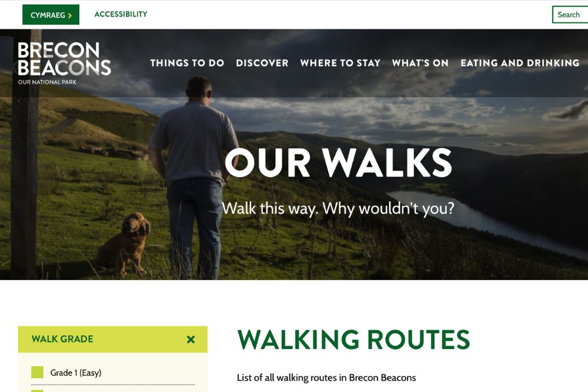
Task: Click the Our National Park tagline under the logo
Action: [x=47, y=82]
